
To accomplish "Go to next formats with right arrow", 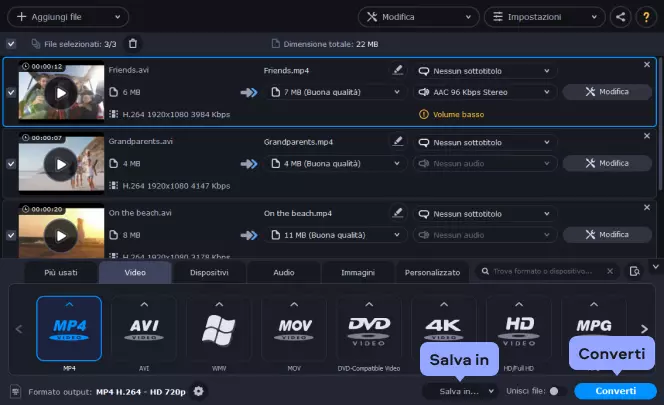I will tap(644, 329).
